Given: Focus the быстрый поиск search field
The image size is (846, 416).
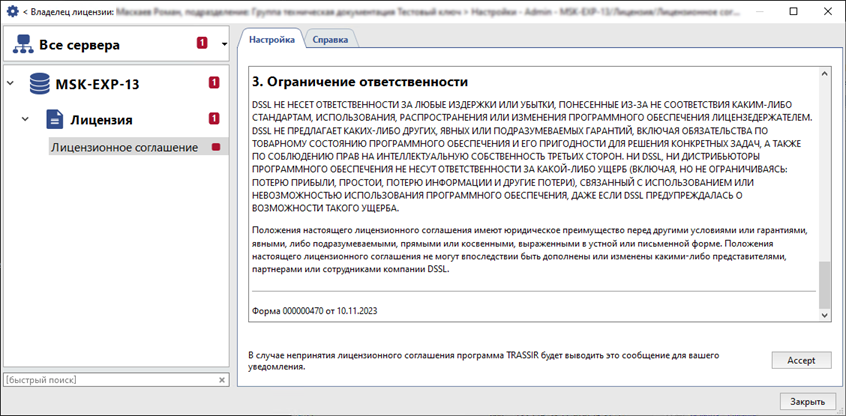Looking at the screenshot, I should click(108, 381).
